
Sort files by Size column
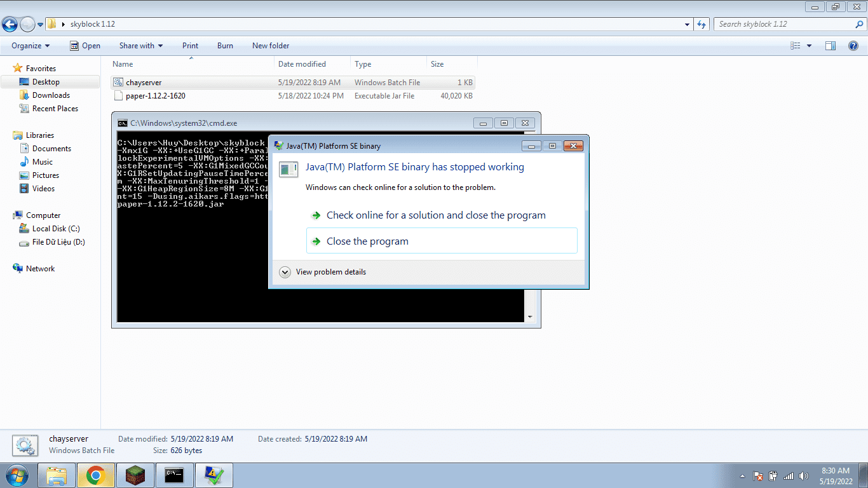(452, 64)
